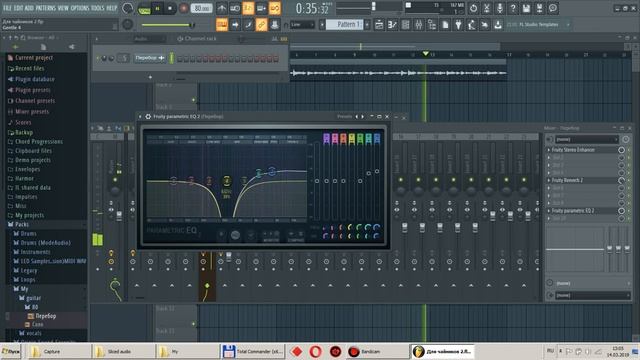
Task: Open channel rack Audio filter dropdown
Action: [149, 39]
